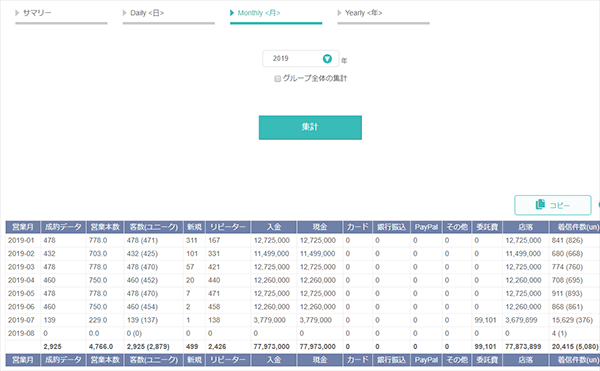The width and height of the screenshot is (600, 371).
Task: Toggle グループ全体の集計 checkbox
Action: [278, 79]
